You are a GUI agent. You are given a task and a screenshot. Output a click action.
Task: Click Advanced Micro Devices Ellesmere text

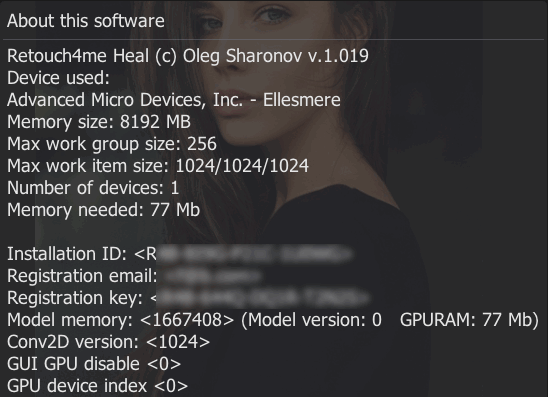click(174, 100)
